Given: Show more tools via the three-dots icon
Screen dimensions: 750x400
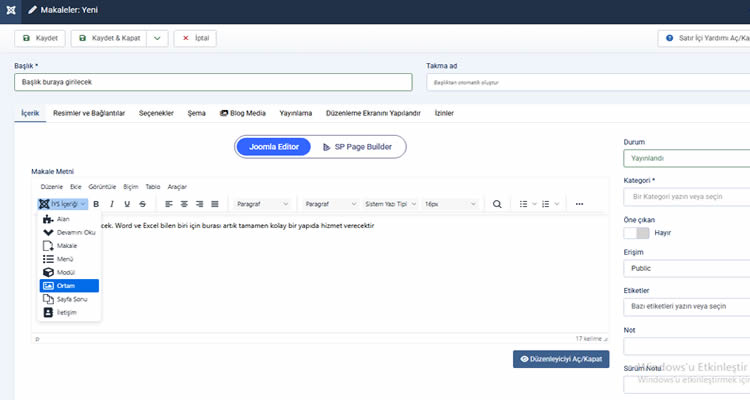Looking at the screenshot, I should [579, 204].
